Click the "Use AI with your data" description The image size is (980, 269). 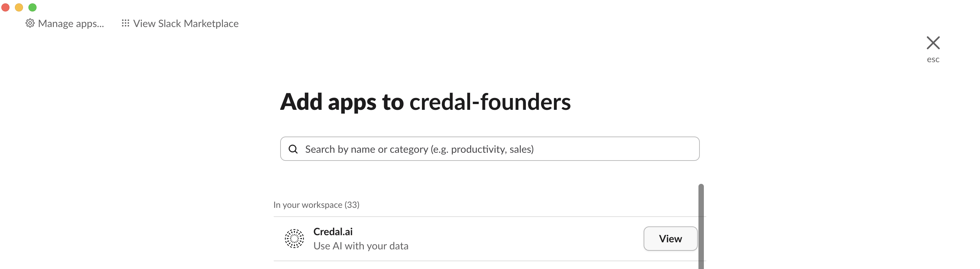point(361,246)
